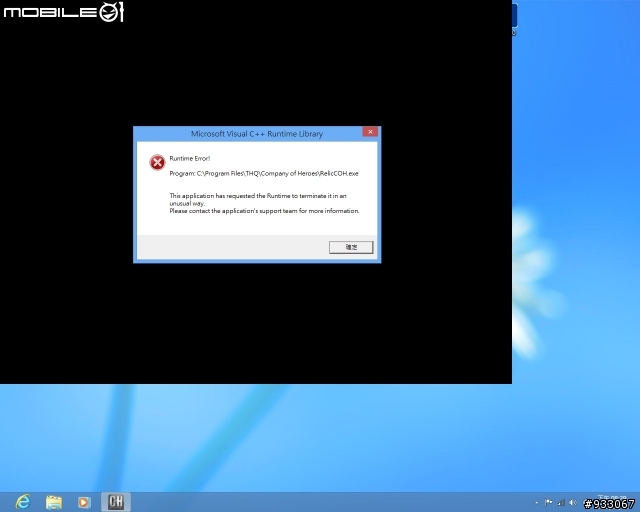This screenshot has height=512, width=640.
Task: Open the volume speaker tray icon
Action: pyautogui.click(x=573, y=503)
